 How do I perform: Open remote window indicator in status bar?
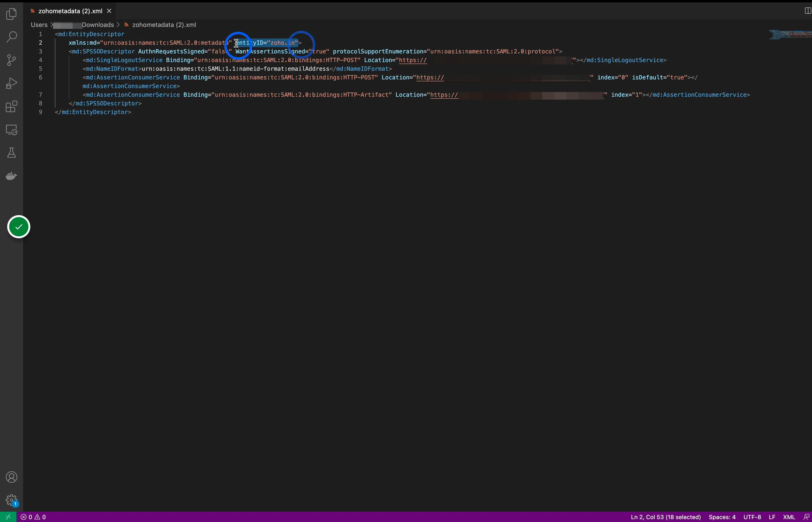click(x=8, y=517)
